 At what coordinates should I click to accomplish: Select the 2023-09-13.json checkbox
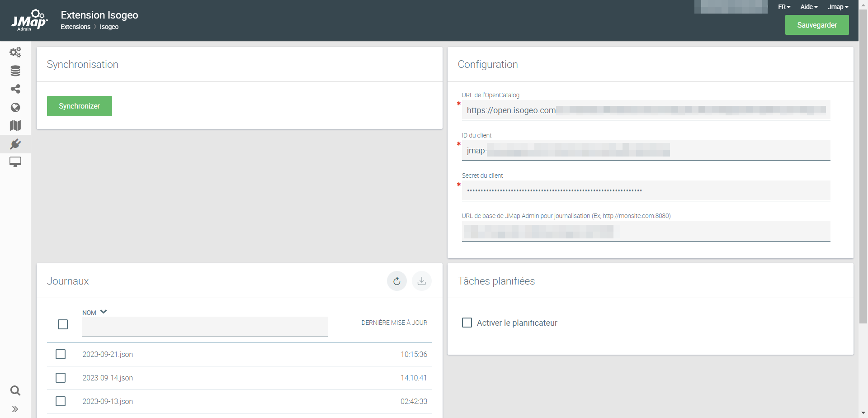coord(61,401)
